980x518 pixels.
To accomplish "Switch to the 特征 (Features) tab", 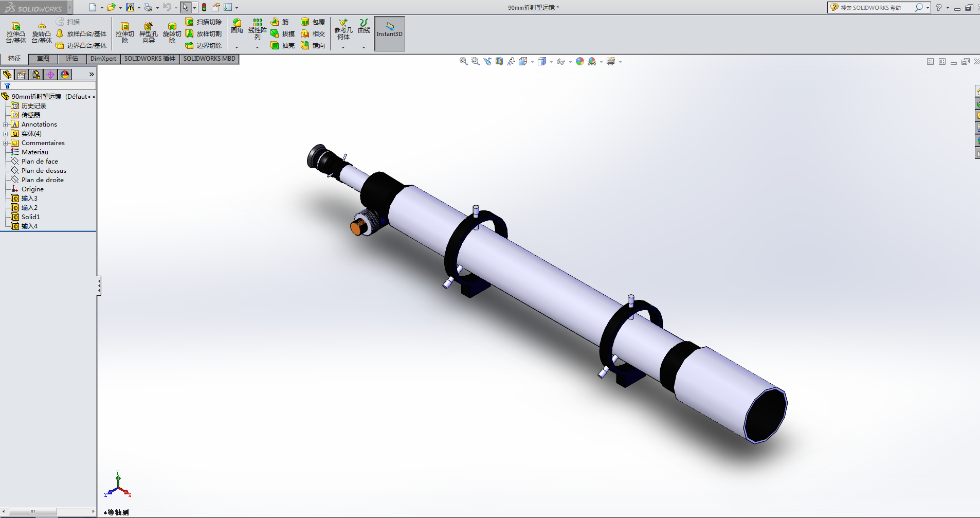I will point(14,59).
